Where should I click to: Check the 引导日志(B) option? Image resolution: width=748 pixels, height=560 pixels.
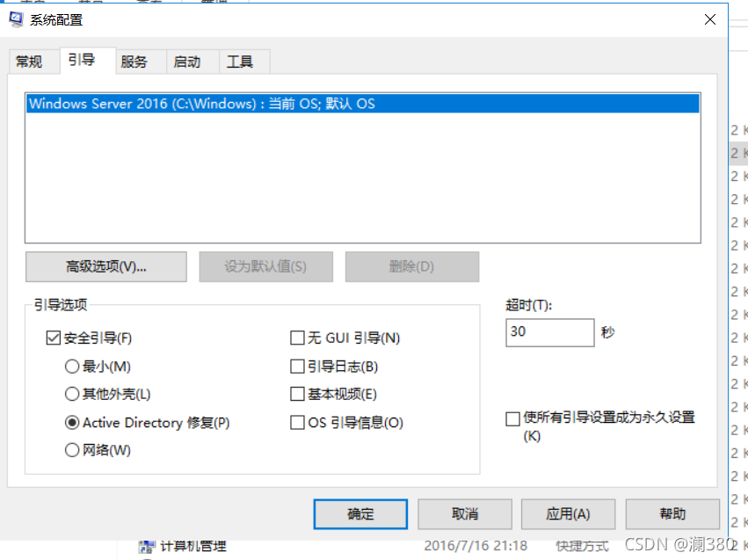297,367
